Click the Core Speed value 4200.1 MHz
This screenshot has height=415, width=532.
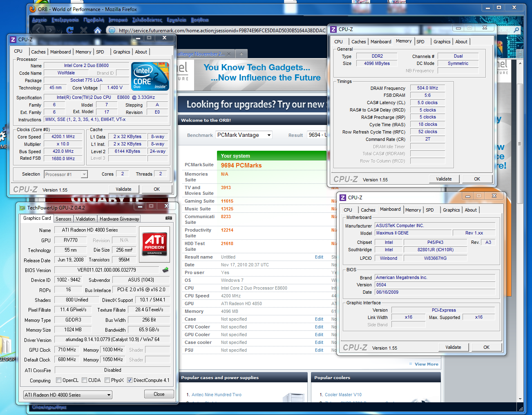[x=63, y=137]
